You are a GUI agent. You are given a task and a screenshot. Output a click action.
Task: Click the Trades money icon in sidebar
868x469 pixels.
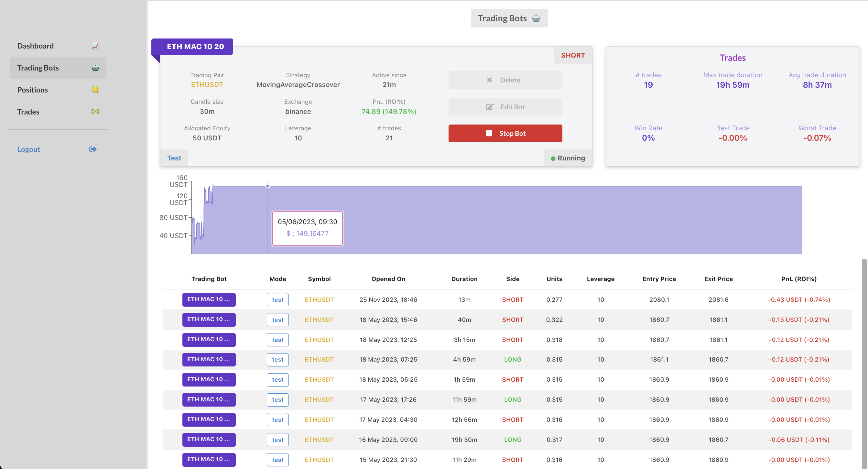click(x=95, y=112)
